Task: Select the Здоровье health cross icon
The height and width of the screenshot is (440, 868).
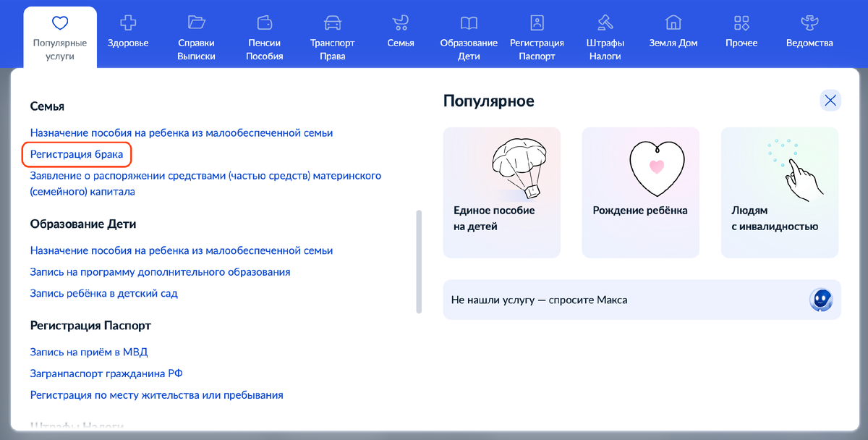Action: coord(127,22)
